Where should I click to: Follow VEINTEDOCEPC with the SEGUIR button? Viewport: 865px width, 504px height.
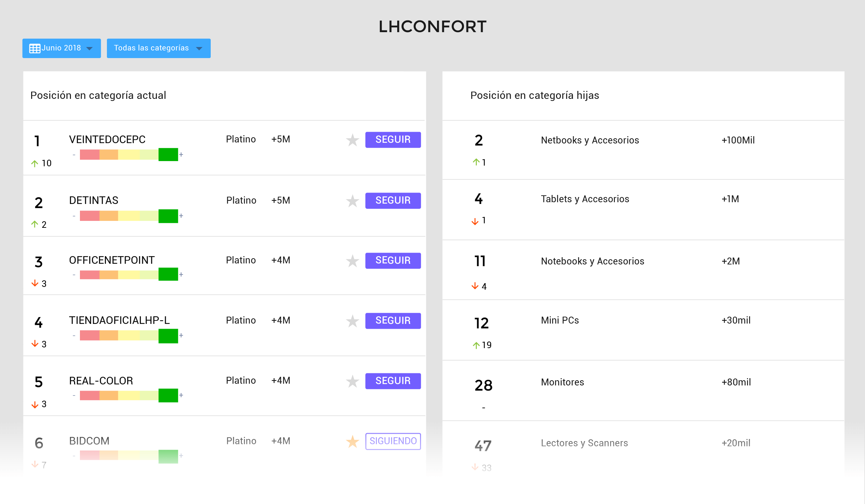393,140
